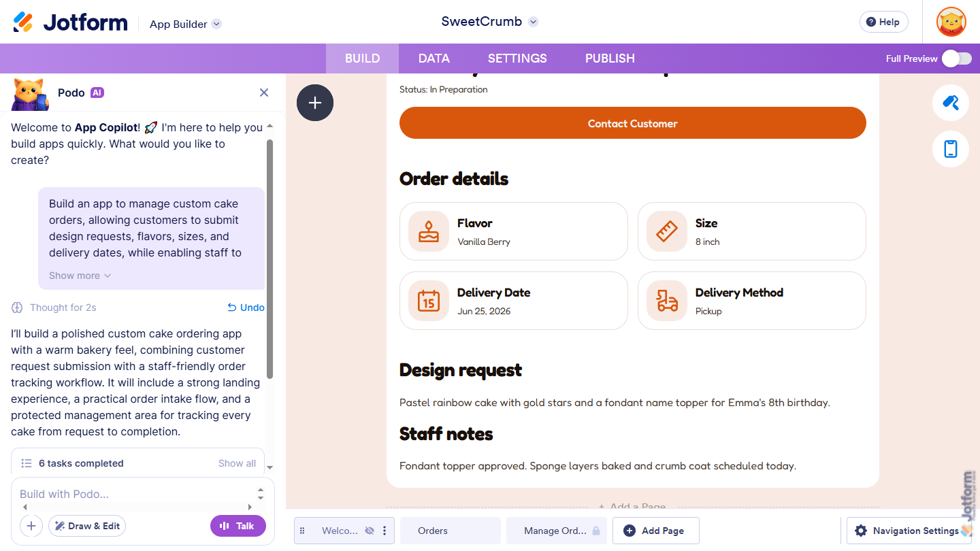This screenshot has height=551, width=980.
Task: Click the Podo cat avatar
Action: [30, 94]
